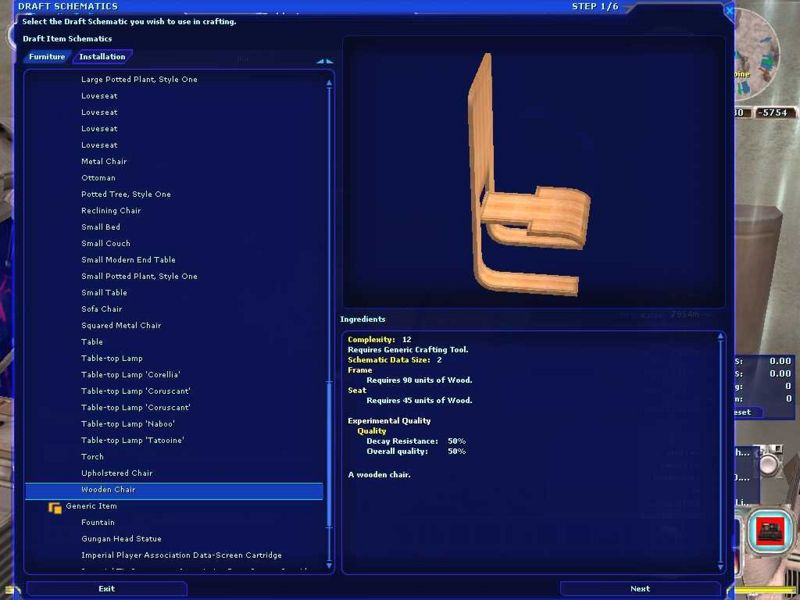Click the red crafting tool toolbar icon
This screenshot has width=800, height=600.
[770, 529]
